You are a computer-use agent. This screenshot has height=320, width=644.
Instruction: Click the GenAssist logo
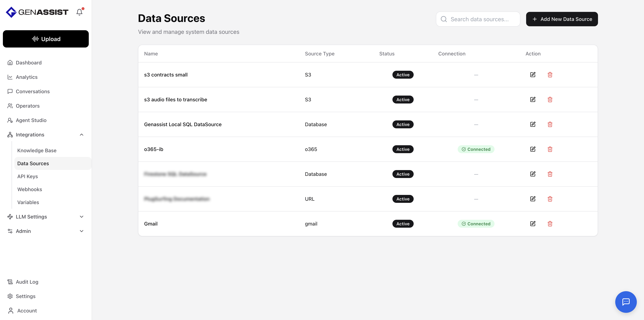37,12
